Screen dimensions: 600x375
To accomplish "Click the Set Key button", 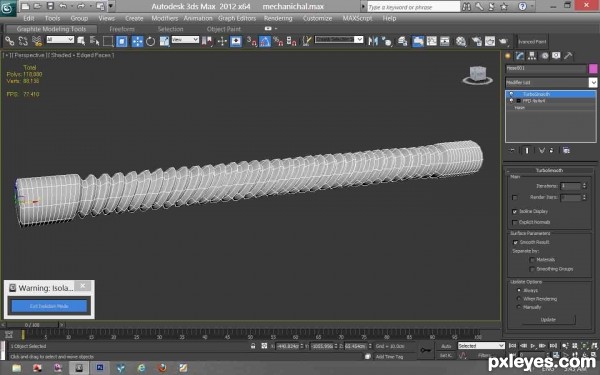I will (446, 355).
